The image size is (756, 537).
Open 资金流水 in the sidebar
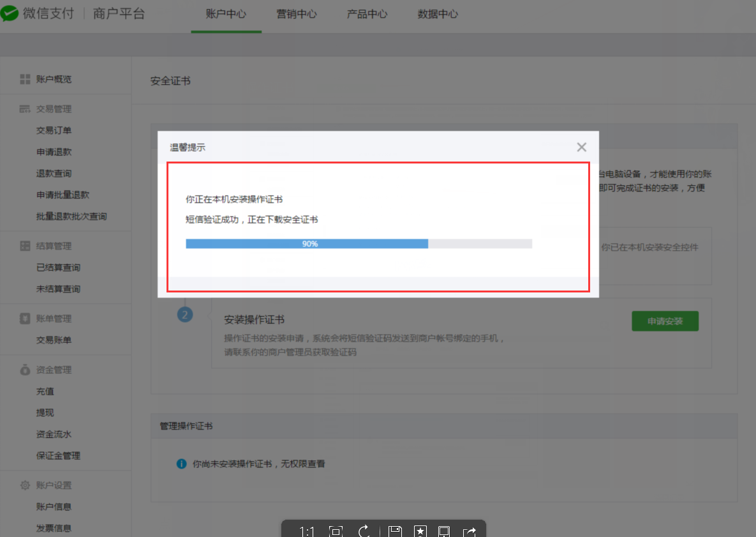[x=54, y=434]
